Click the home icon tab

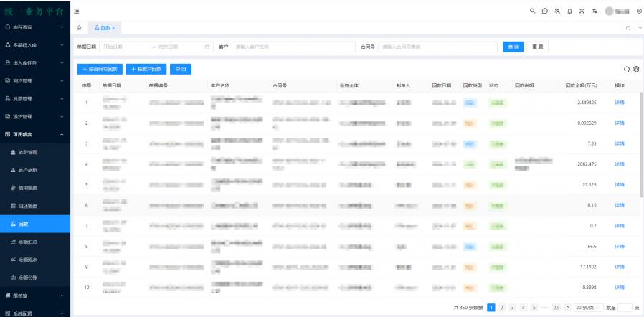point(80,27)
